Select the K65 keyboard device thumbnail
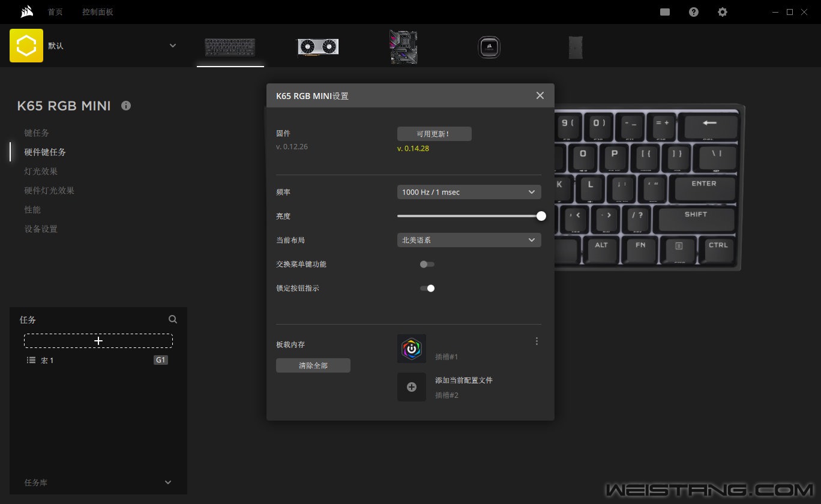The width and height of the screenshot is (821, 504). (x=230, y=47)
